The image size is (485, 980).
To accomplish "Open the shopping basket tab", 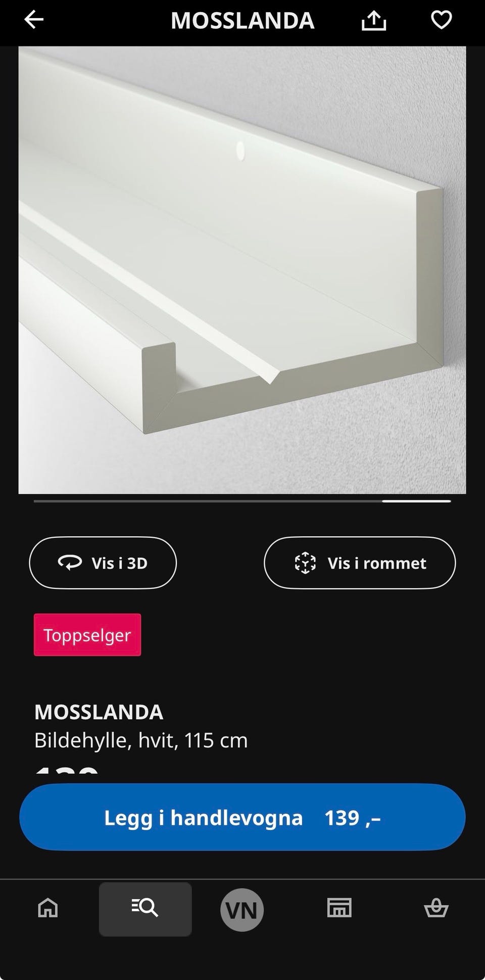I will pyautogui.click(x=436, y=908).
